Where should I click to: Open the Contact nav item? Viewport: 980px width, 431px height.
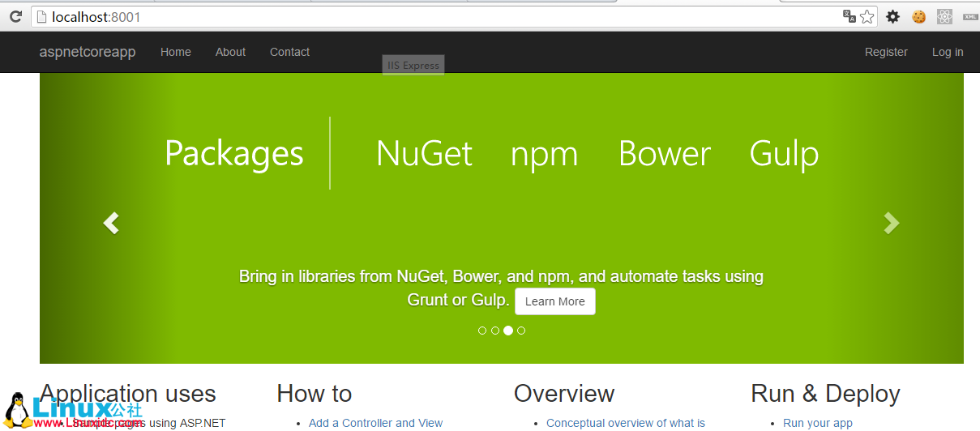click(289, 52)
